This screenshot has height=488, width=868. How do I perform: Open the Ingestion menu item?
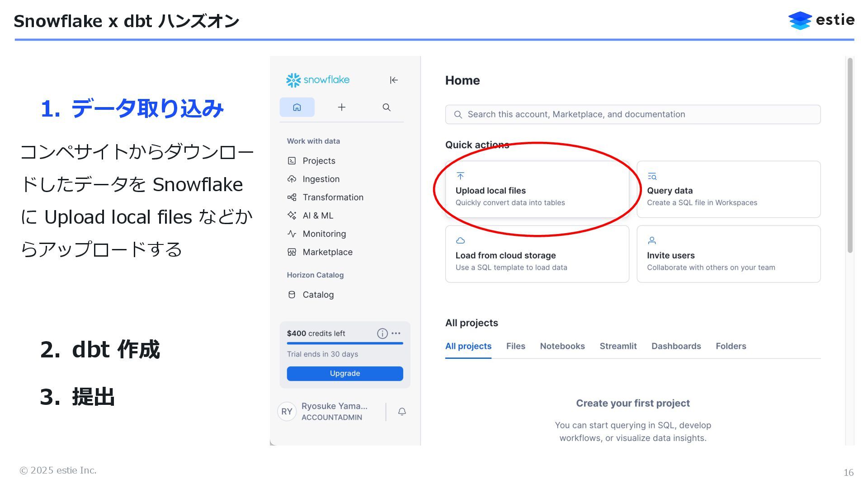tap(321, 179)
